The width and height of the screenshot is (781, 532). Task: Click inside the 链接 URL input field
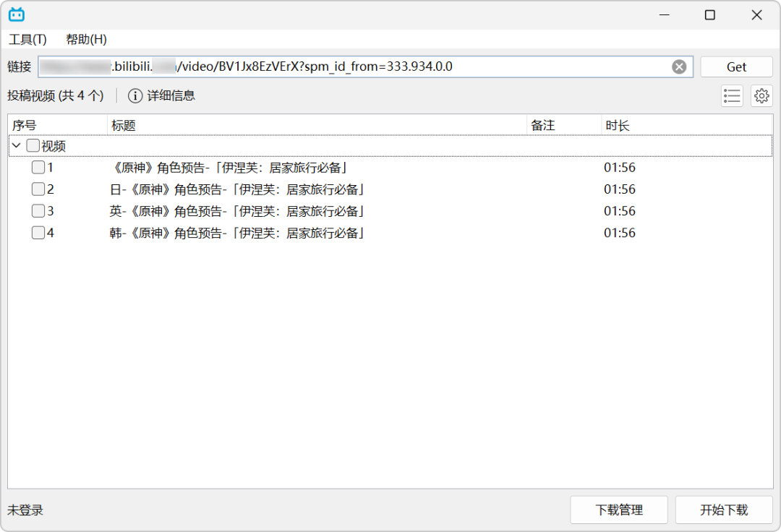(x=366, y=66)
